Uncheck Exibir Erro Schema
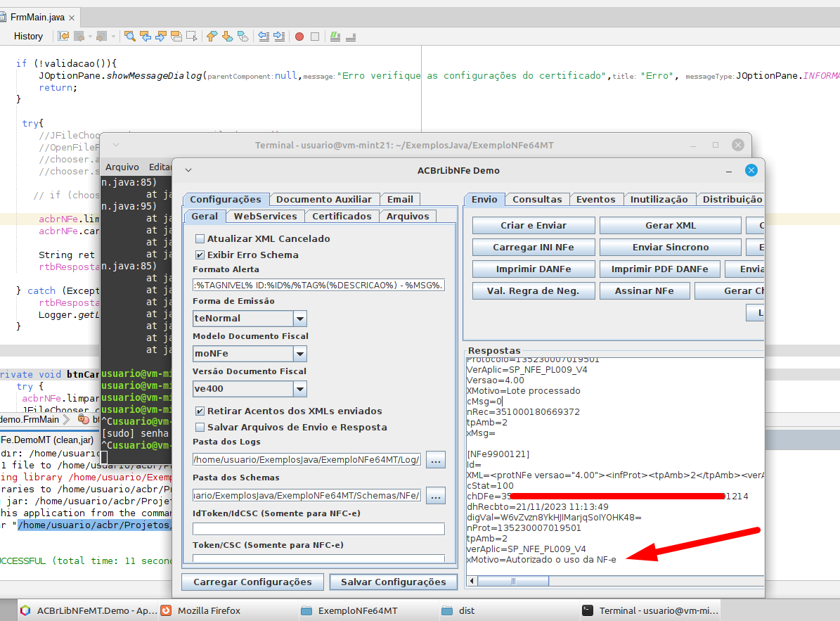This screenshot has width=840, height=621. 200,255
